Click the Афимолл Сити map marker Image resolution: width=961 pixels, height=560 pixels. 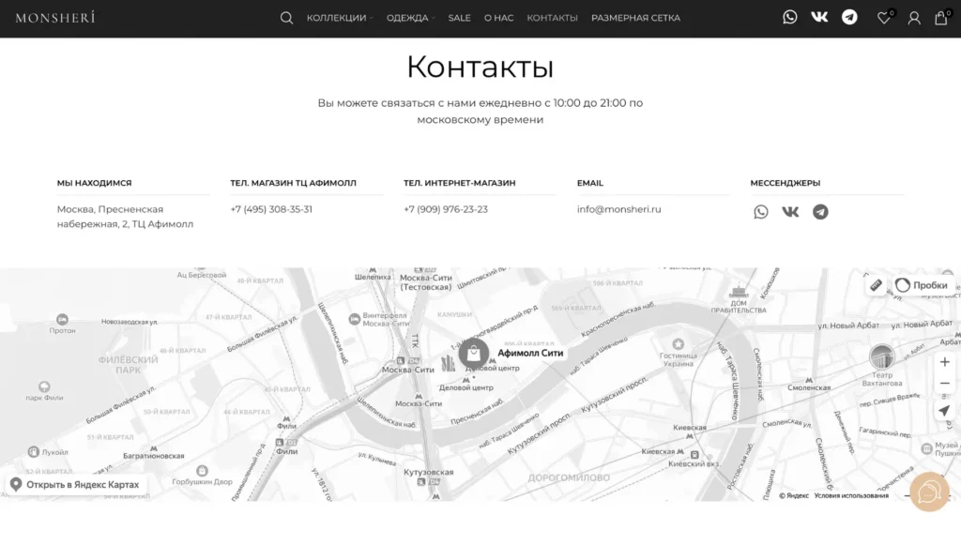point(474,354)
